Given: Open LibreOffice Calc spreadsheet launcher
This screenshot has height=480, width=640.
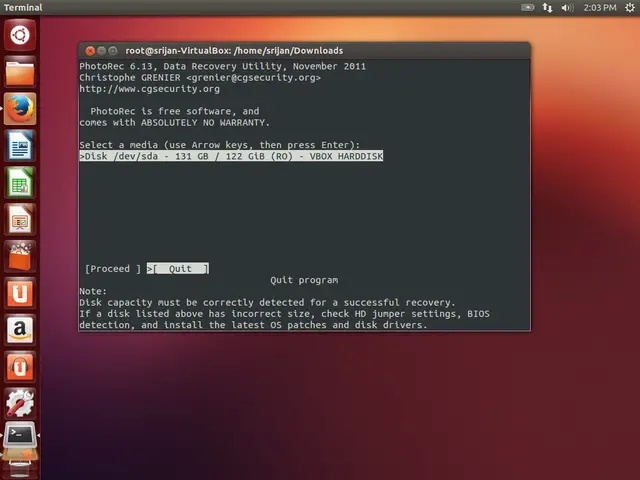Looking at the screenshot, I should click(20, 182).
